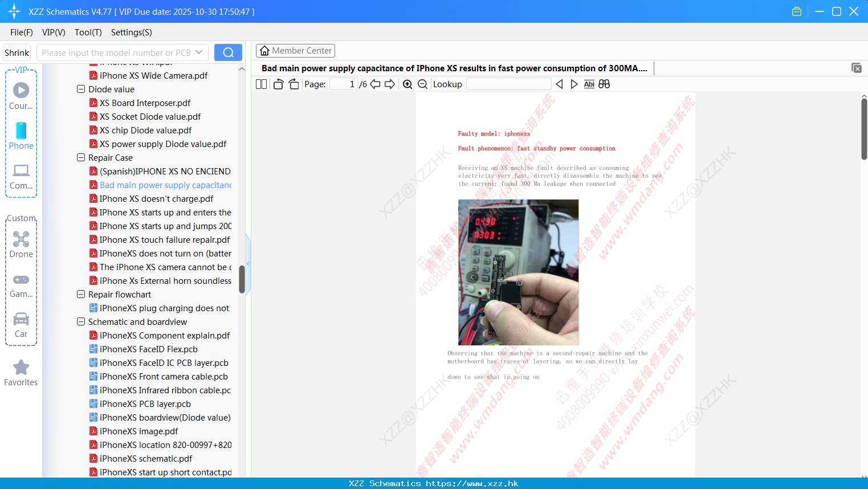Open model number dropdown arrow
The height and width of the screenshot is (489, 868).
pos(199,52)
